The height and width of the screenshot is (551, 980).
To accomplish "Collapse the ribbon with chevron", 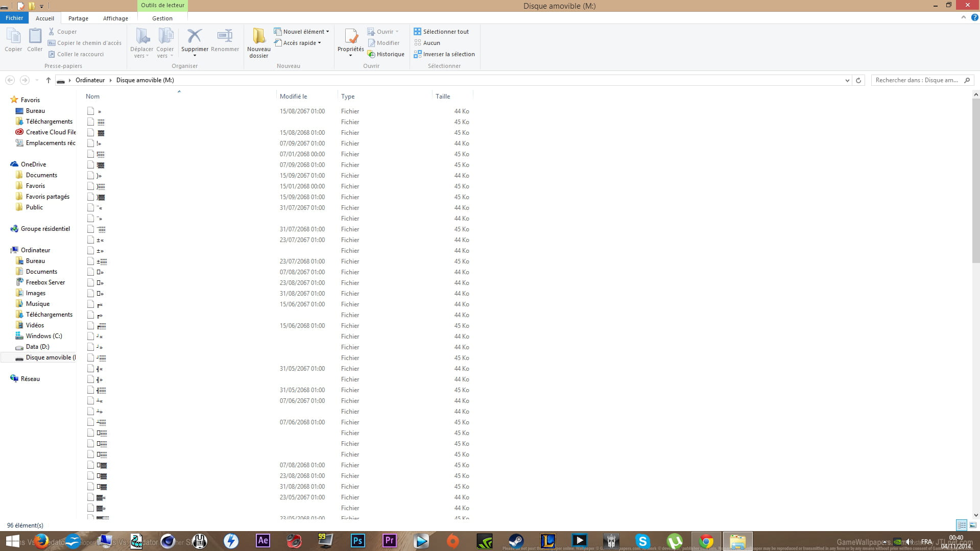I will pyautogui.click(x=964, y=17).
